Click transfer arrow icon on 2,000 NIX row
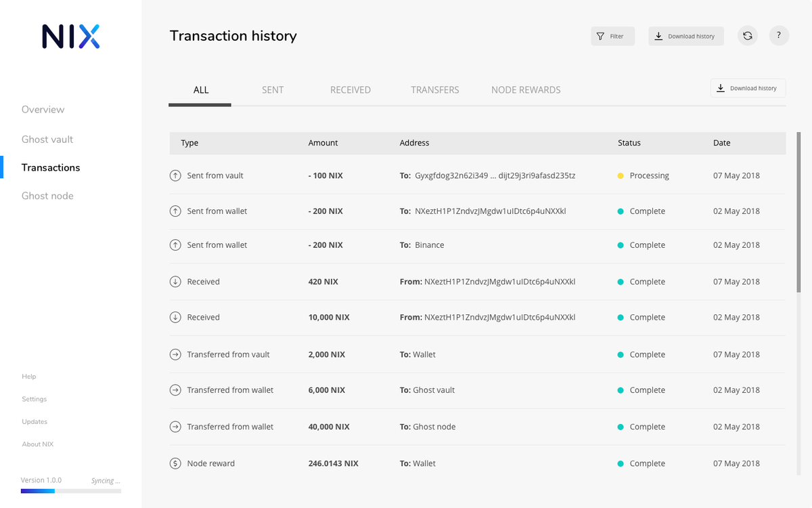The height and width of the screenshot is (508, 812). click(175, 354)
